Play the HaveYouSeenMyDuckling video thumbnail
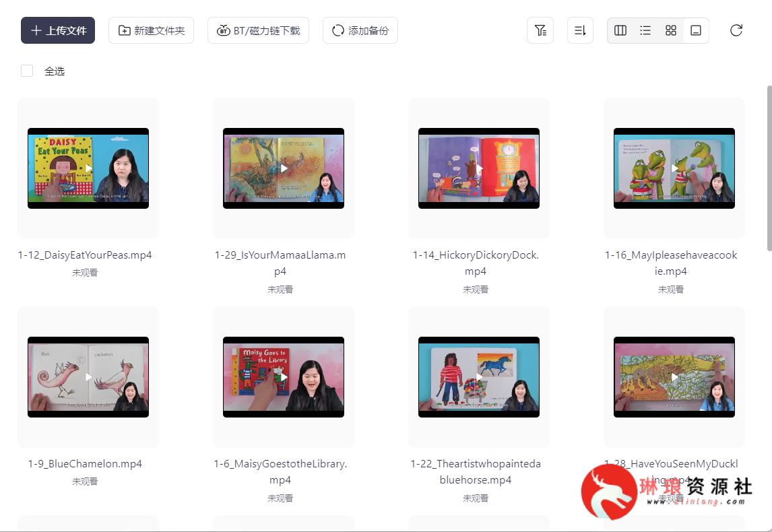Screen dimensions: 772x532 674,377
